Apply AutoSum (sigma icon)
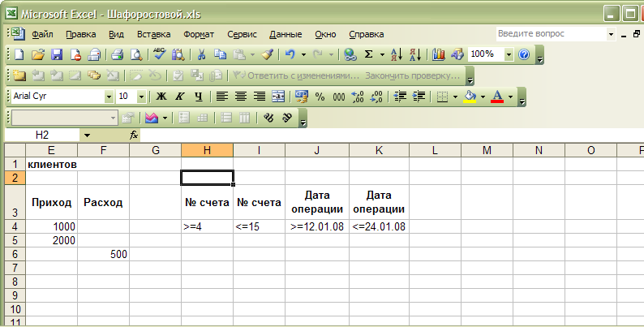Screen dimensions: 644x327 [369, 54]
